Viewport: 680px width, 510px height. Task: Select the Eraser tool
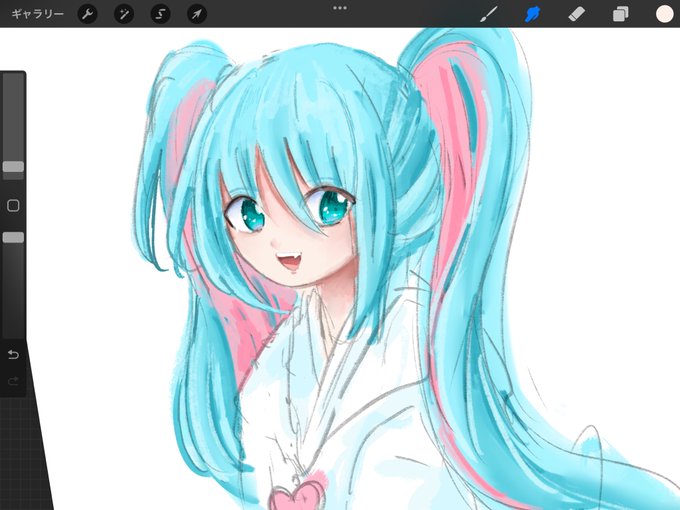pos(576,14)
